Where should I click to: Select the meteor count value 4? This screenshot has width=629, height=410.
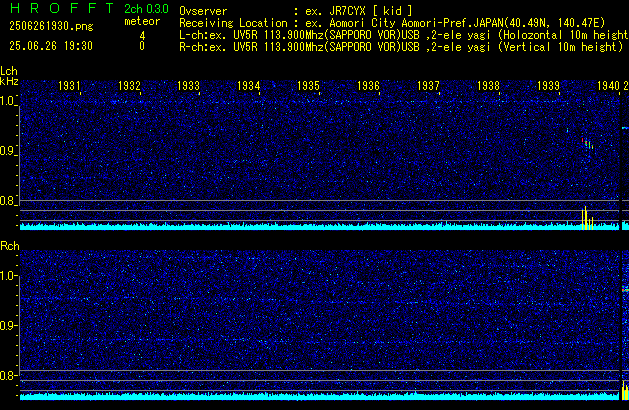click(142, 36)
